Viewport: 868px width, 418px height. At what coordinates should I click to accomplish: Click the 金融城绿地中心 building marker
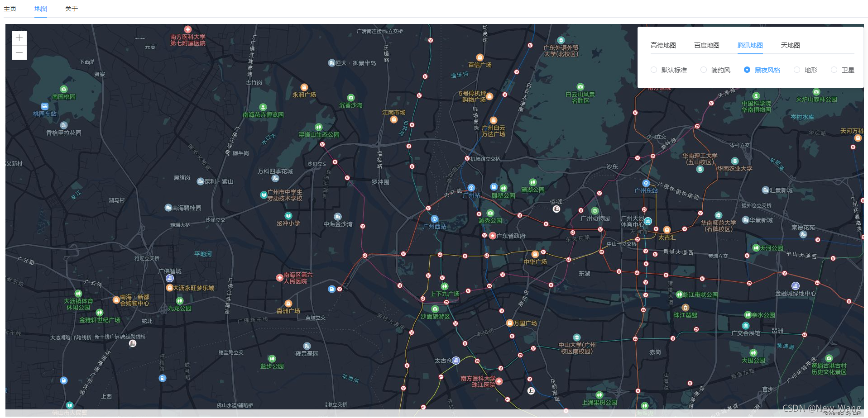coord(796,286)
